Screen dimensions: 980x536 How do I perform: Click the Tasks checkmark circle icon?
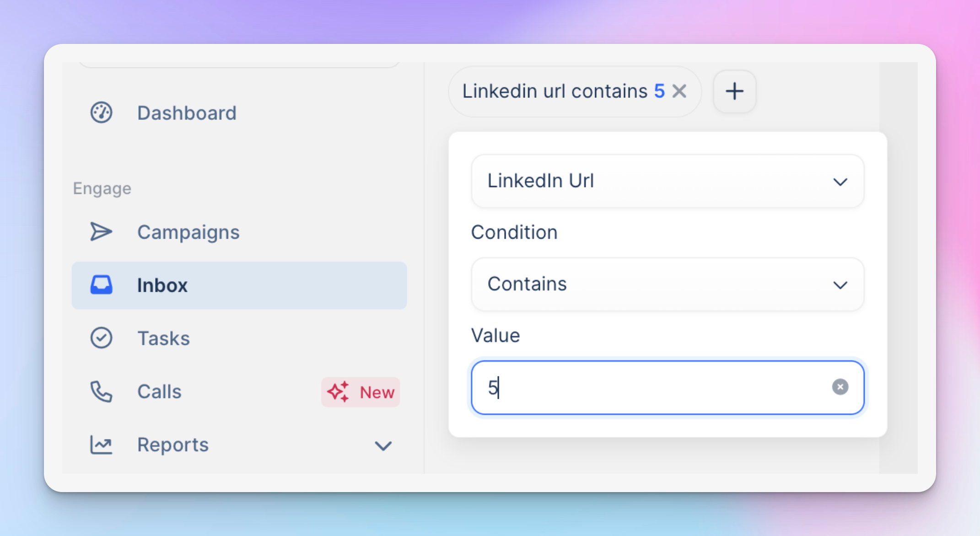point(101,338)
